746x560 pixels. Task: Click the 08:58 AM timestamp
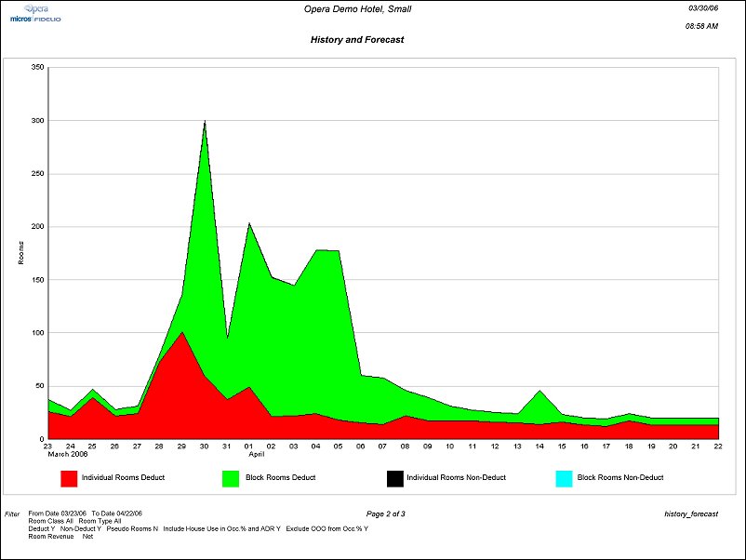[x=700, y=26]
